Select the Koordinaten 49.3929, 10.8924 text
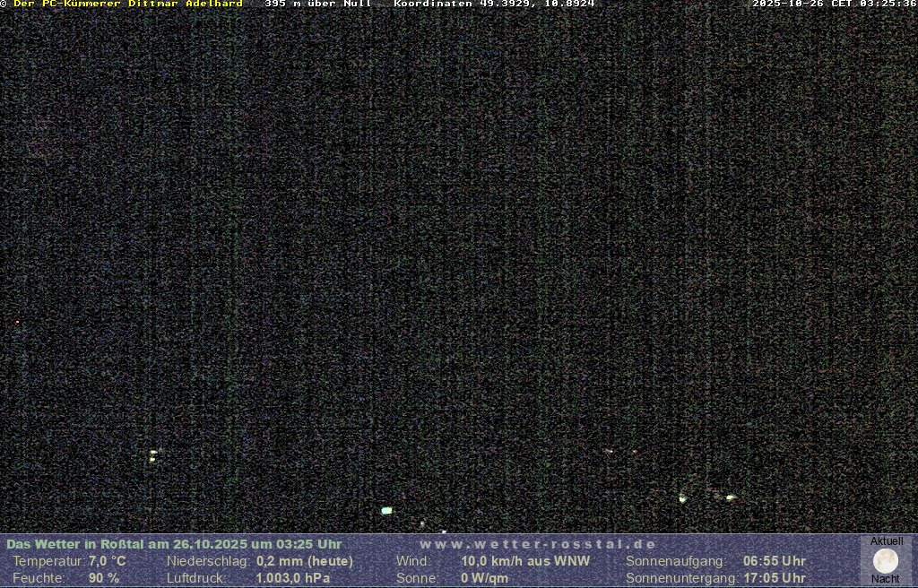This screenshot has width=918, height=588. tap(494, 4)
